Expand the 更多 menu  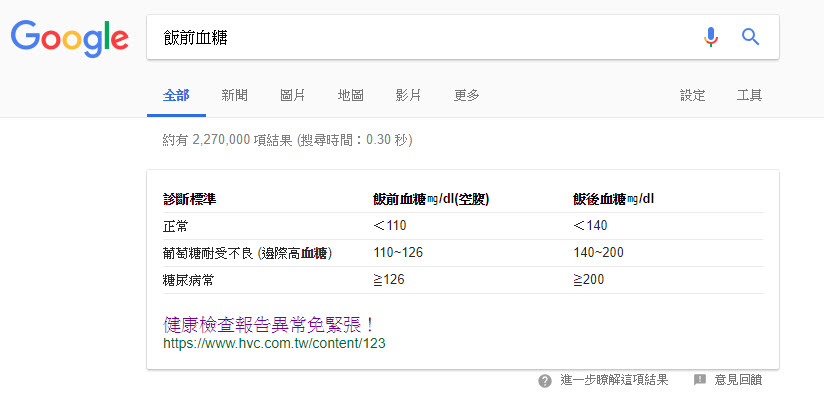click(466, 95)
